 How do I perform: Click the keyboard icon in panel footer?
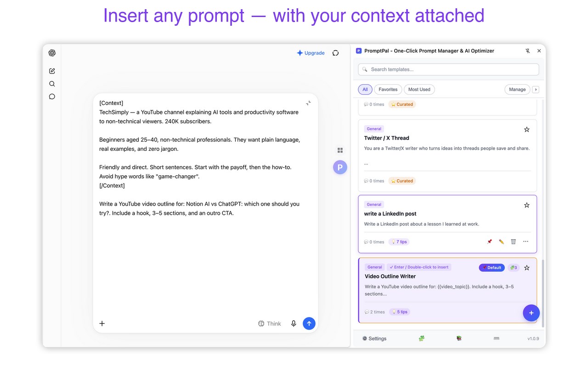(x=496, y=339)
